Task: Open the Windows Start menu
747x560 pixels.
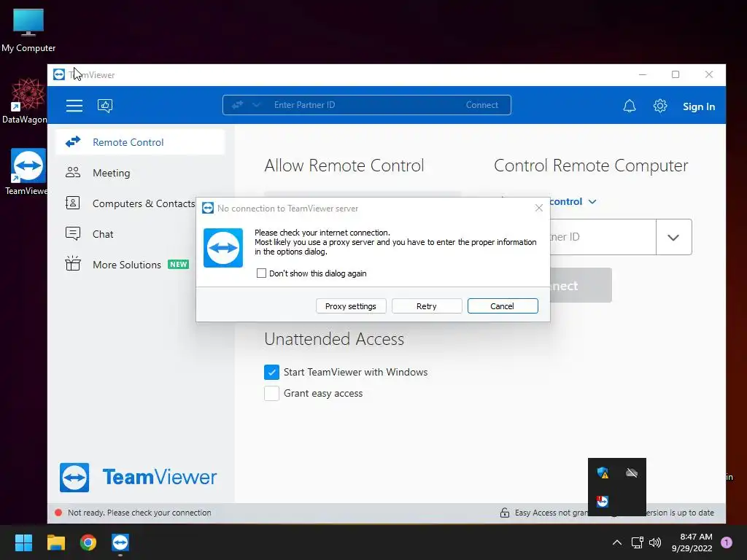Action: pyautogui.click(x=23, y=542)
